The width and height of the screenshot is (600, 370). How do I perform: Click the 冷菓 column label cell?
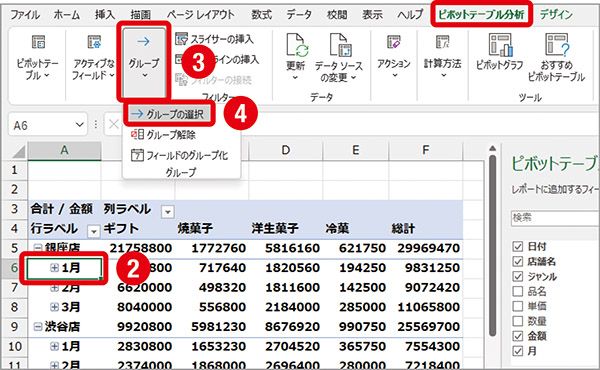point(355,229)
